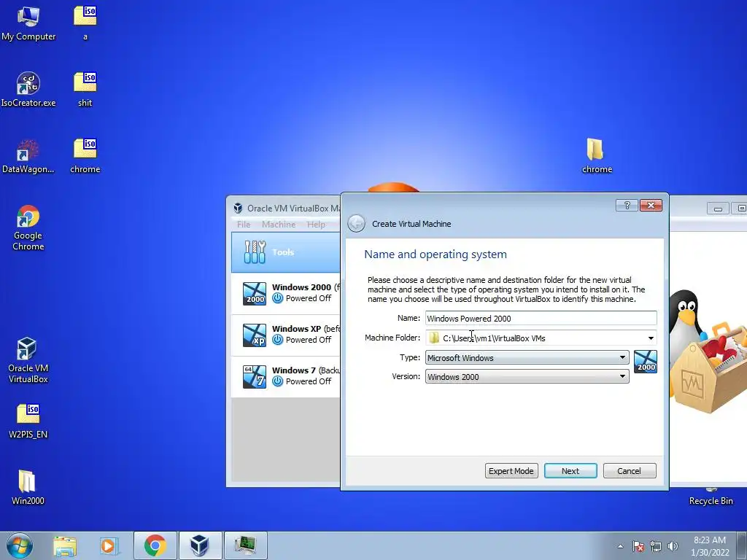The height and width of the screenshot is (560, 747).
Task: Open the ISO file named 'a'
Action: pos(85,23)
